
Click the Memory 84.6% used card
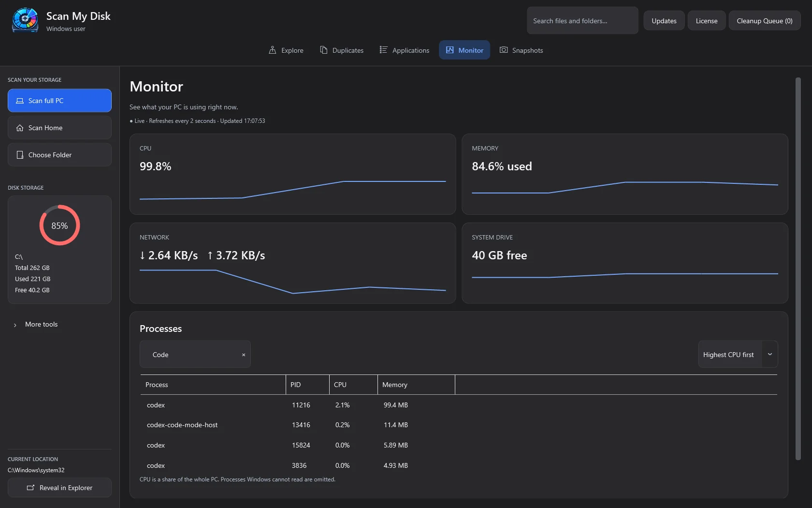coord(625,174)
